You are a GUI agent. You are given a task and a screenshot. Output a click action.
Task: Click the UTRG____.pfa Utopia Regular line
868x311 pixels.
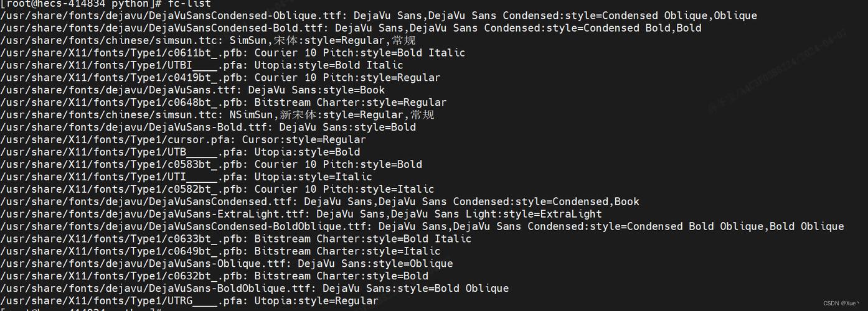(189, 302)
